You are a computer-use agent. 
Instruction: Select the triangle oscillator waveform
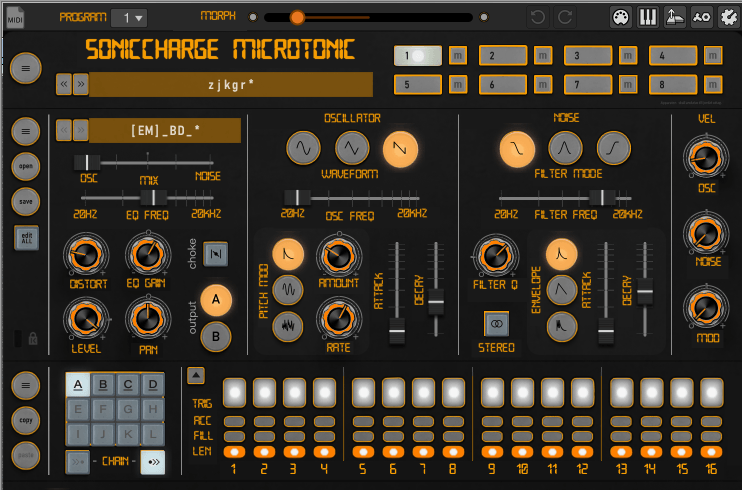point(352,148)
